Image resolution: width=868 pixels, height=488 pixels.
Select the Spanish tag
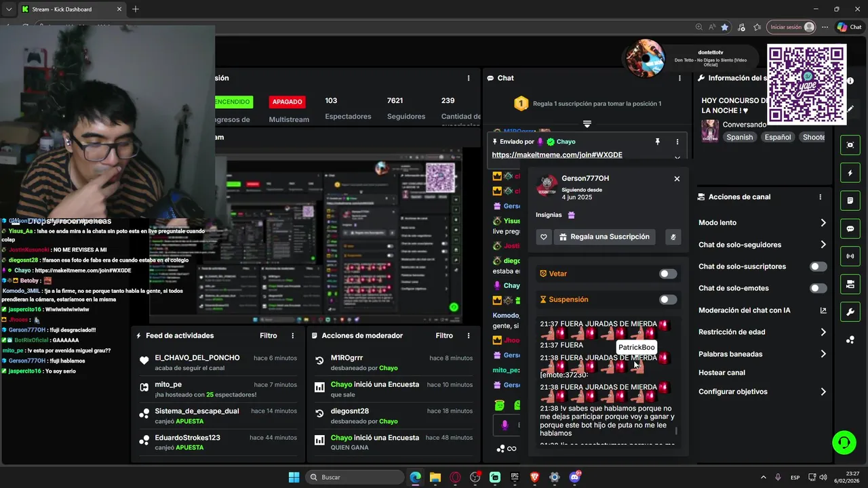point(740,137)
